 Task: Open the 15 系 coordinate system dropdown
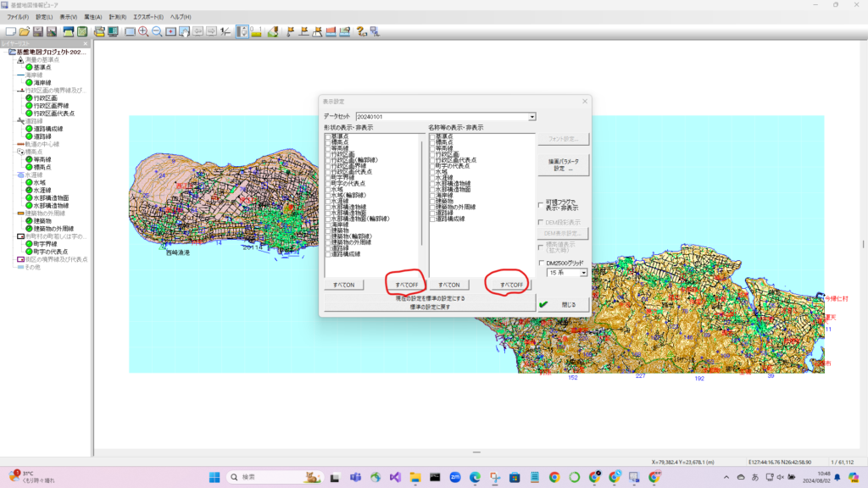click(x=583, y=274)
